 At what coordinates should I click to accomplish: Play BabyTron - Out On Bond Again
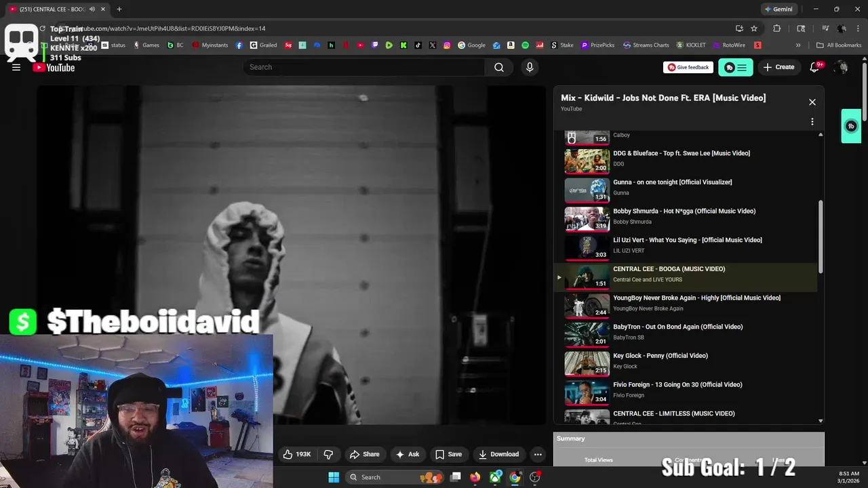point(686,335)
